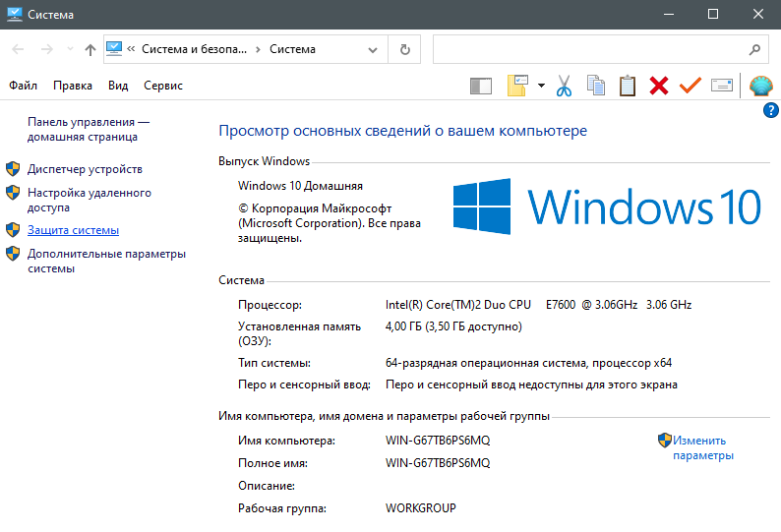The image size is (781, 532).
Task: Toggle the navigation pane icon
Action: coord(481,87)
